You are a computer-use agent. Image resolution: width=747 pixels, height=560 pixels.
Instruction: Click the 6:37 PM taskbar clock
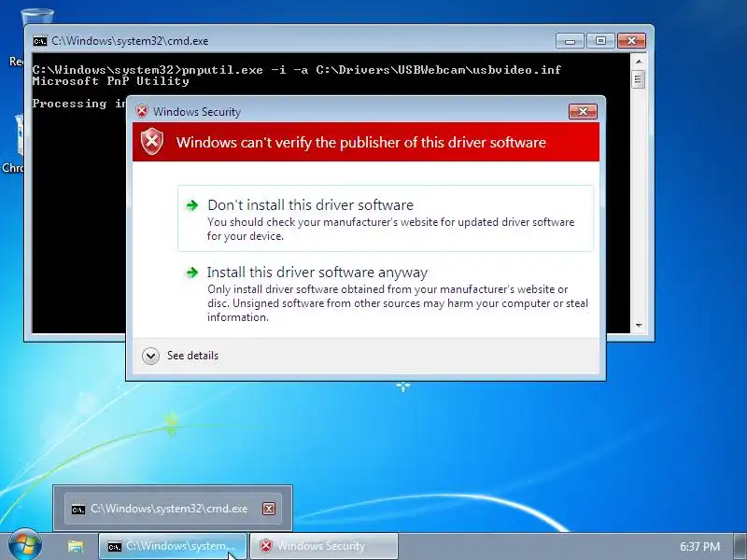click(x=699, y=547)
